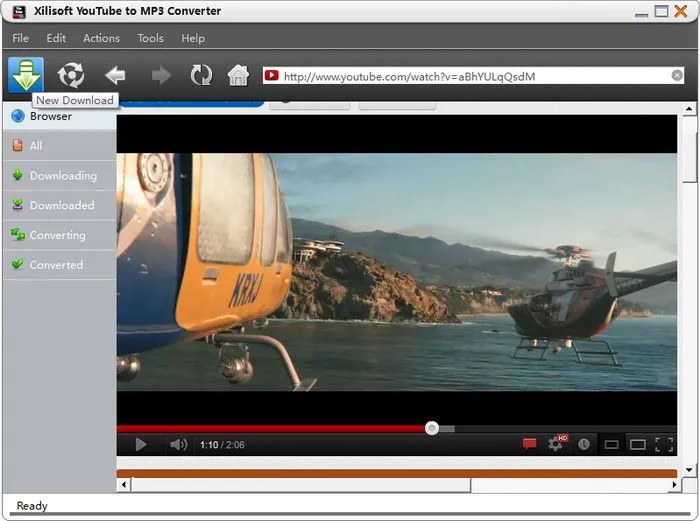Click the 1:10 / 2:06 time display
The image size is (700, 521).
222,445
